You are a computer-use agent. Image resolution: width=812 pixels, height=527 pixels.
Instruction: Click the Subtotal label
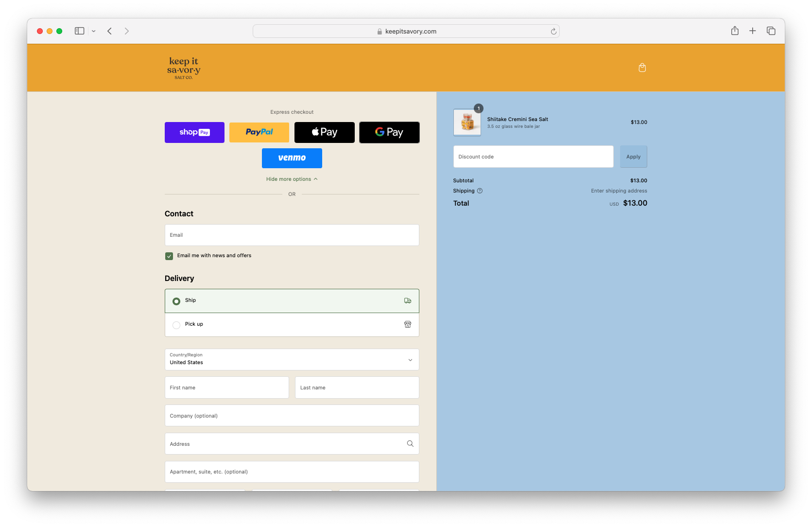pos(464,181)
